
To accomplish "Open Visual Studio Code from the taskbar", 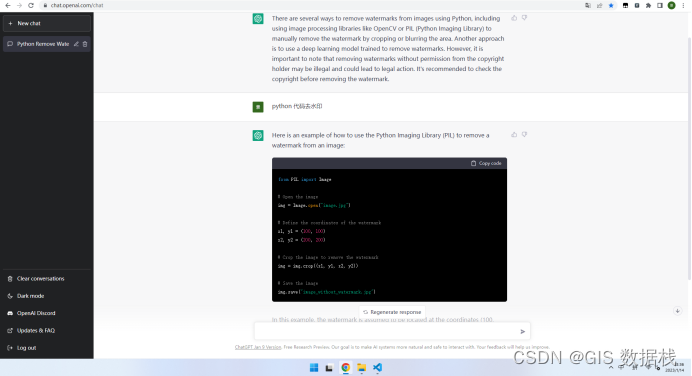I will pos(377,368).
